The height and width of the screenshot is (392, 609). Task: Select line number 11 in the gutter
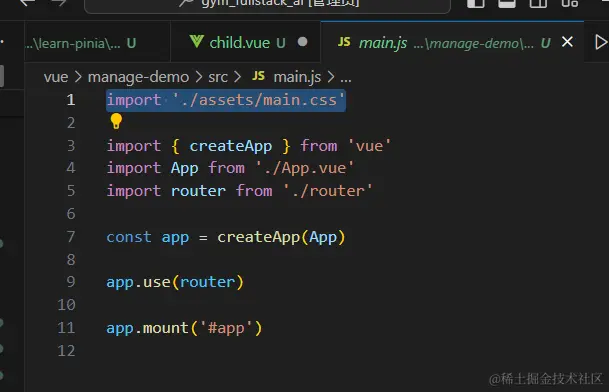click(66, 328)
